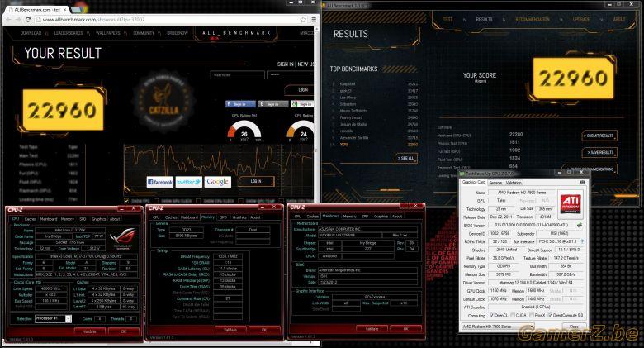Click the browser page vertical scrollbar
This screenshot has width=644, height=348.
click(317, 115)
